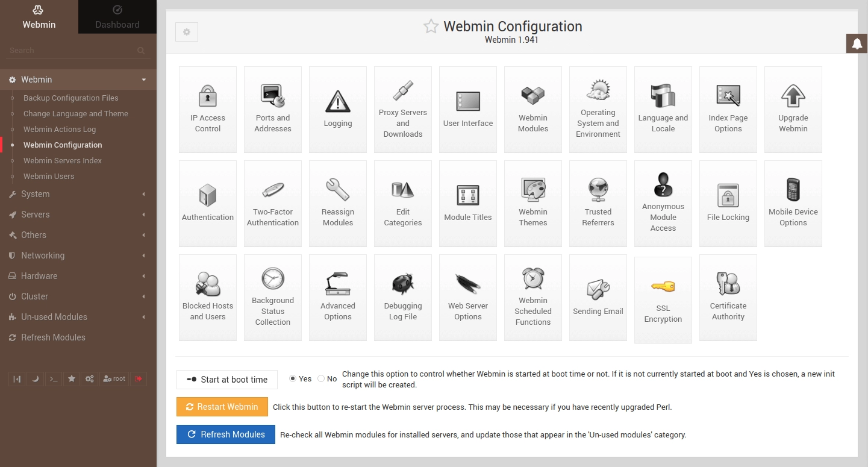Open the Sending Email module

tap(598, 298)
